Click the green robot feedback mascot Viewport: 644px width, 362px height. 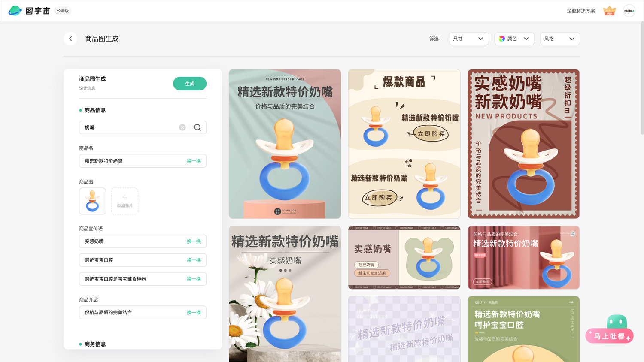[617, 322]
